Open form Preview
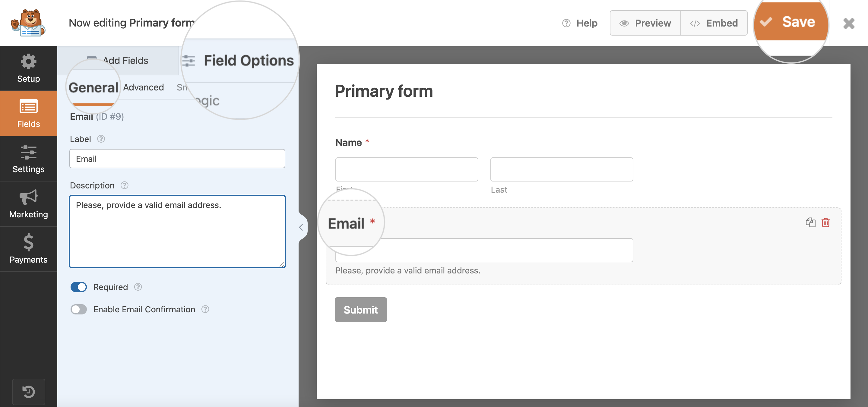The width and height of the screenshot is (868, 407). click(x=645, y=23)
